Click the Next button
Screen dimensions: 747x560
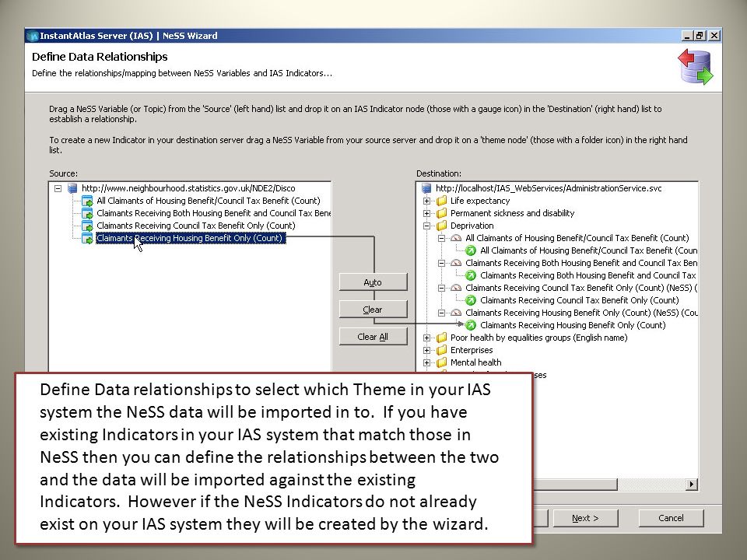pyautogui.click(x=585, y=518)
